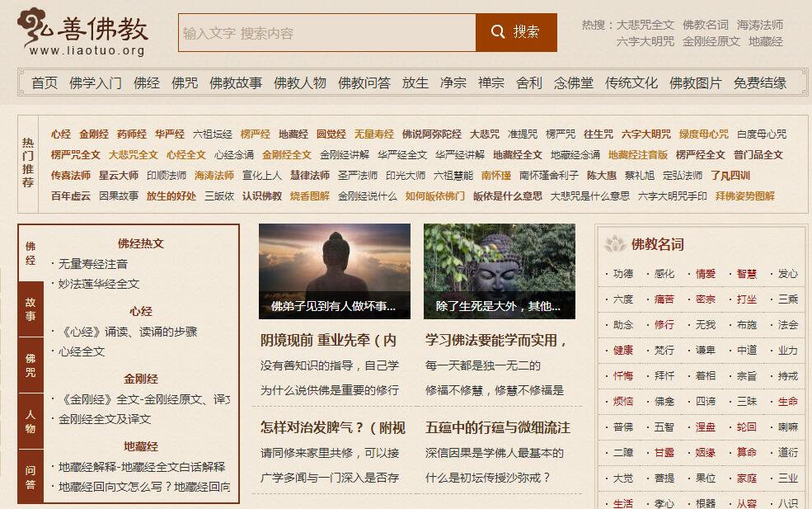
Task: Switch to the 故事 sidebar tab
Action: click(x=31, y=309)
